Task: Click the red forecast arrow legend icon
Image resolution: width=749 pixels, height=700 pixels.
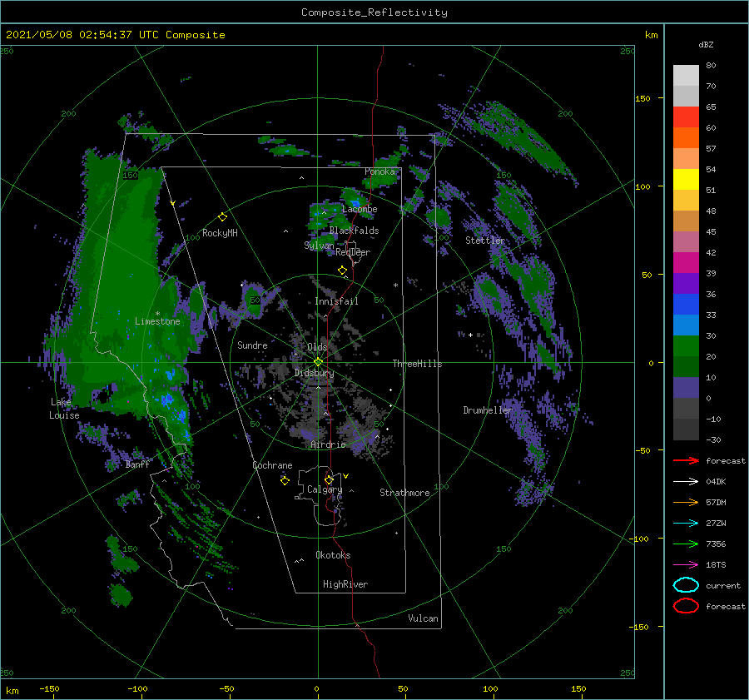Action: (x=686, y=460)
